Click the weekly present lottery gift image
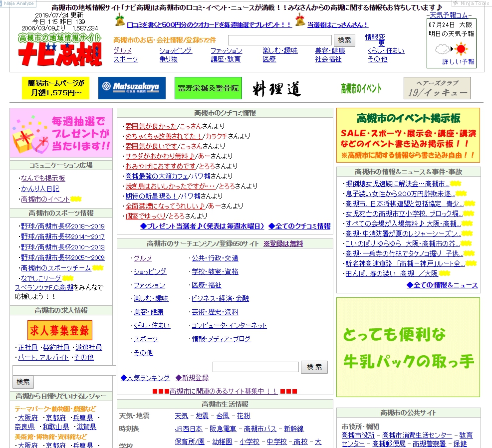The image size is (492, 448). coord(61,133)
